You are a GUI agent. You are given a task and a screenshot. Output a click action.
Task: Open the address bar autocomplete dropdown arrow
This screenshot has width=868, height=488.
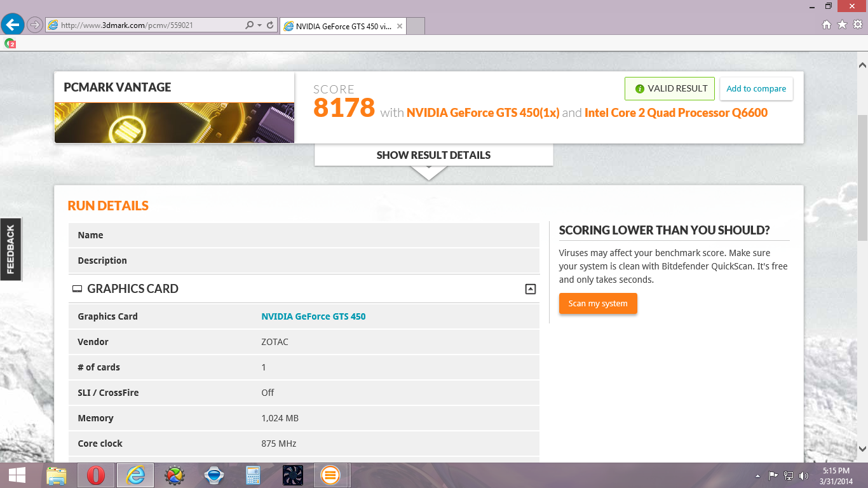coord(259,25)
